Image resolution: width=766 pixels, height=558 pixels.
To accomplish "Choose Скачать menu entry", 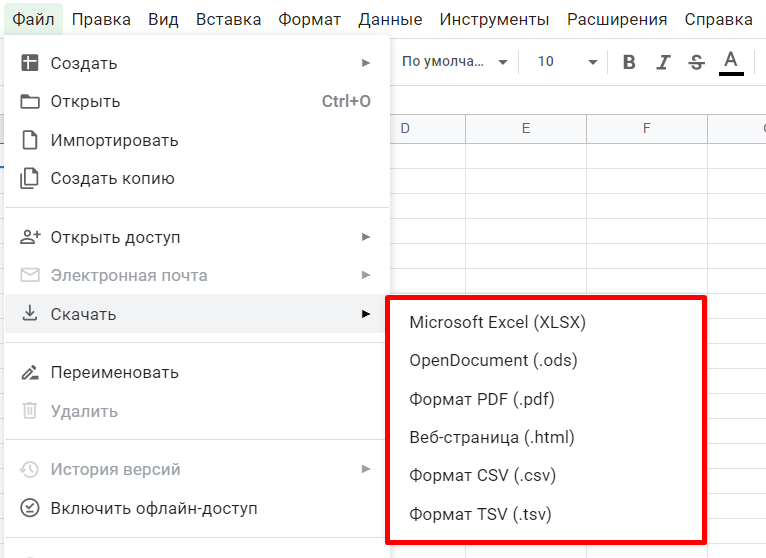I will (x=197, y=314).
